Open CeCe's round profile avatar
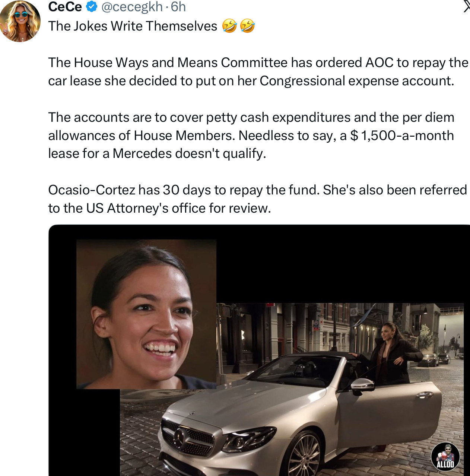 [20, 21]
